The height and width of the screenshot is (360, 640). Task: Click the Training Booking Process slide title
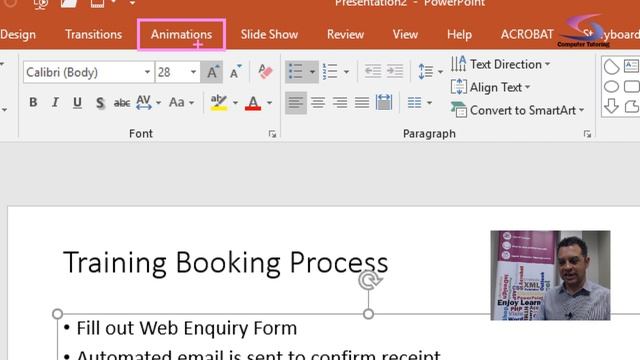(x=225, y=262)
